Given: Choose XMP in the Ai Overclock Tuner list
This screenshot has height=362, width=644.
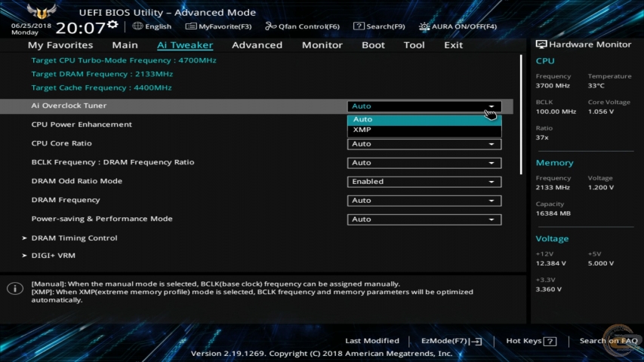Looking at the screenshot, I should pyautogui.click(x=424, y=130).
